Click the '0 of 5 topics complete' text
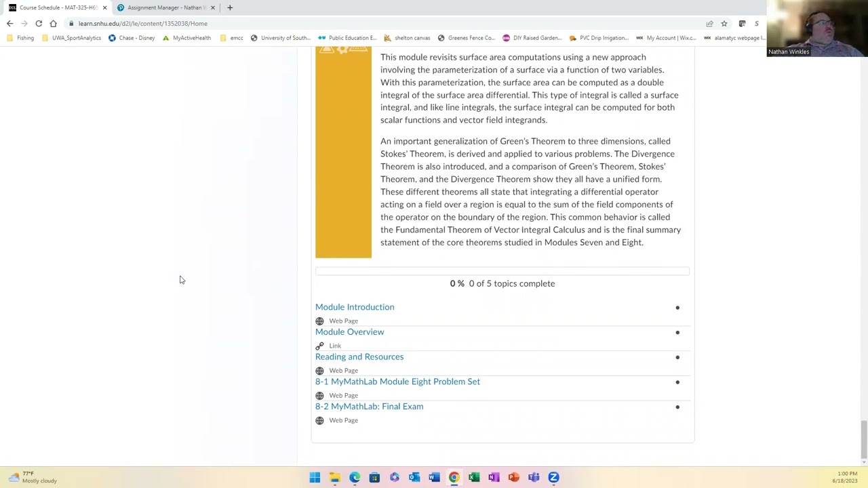868x488 pixels. pyautogui.click(x=512, y=283)
